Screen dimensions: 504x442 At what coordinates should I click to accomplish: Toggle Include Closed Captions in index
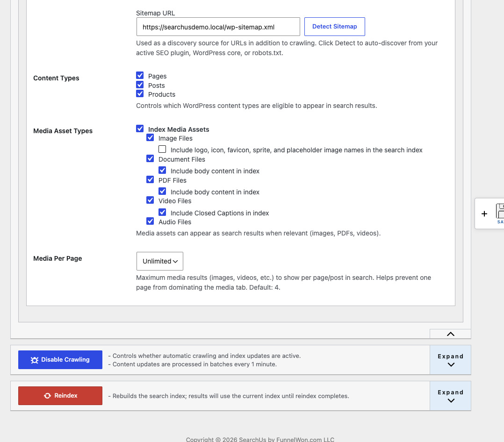coord(162,212)
